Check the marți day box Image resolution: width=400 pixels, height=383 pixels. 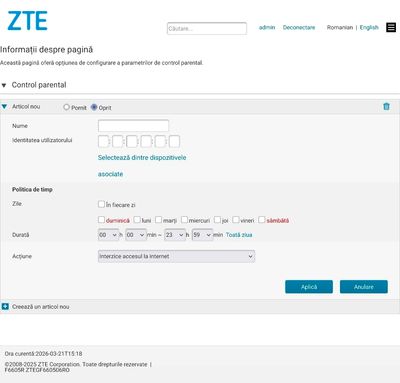159,220
